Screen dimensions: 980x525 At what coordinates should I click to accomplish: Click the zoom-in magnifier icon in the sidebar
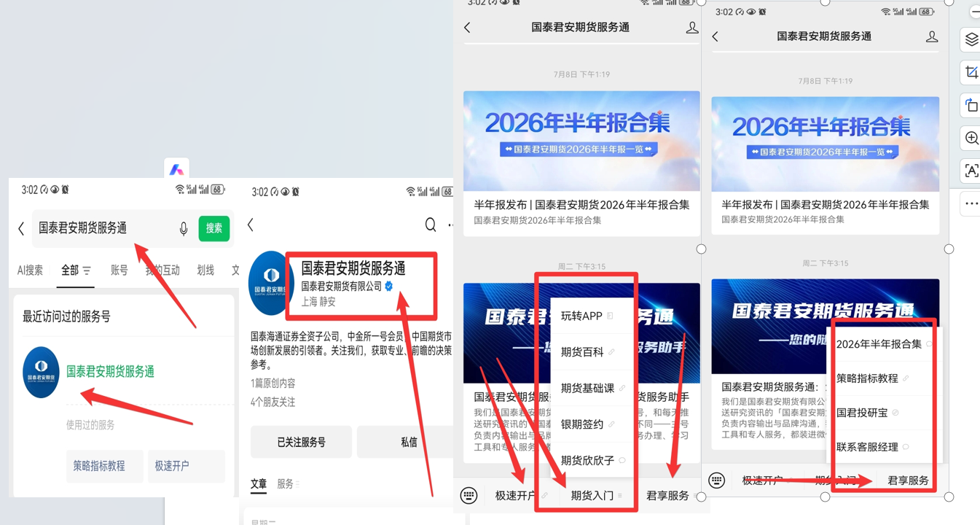click(x=971, y=138)
